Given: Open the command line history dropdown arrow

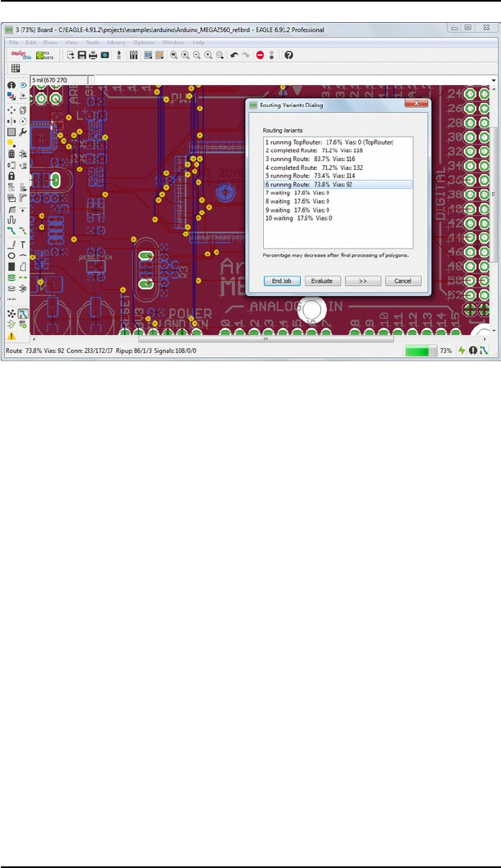Looking at the screenshot, I should coord(494,80).
